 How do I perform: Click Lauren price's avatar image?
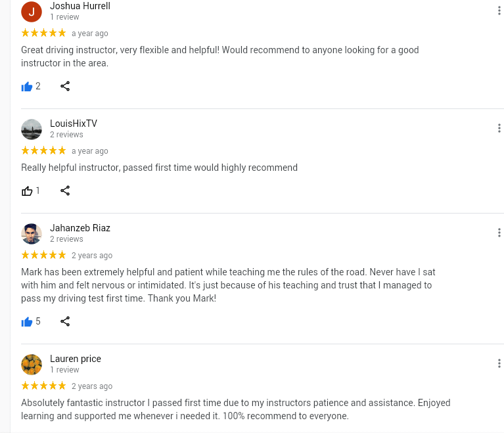pyautogui.click(x=32, y=364)
